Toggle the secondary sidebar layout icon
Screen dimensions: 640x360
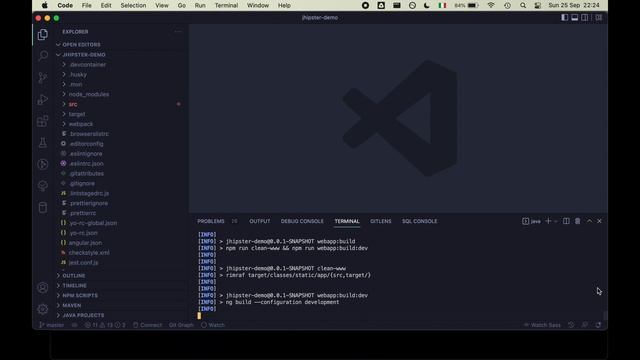(585, 18)
